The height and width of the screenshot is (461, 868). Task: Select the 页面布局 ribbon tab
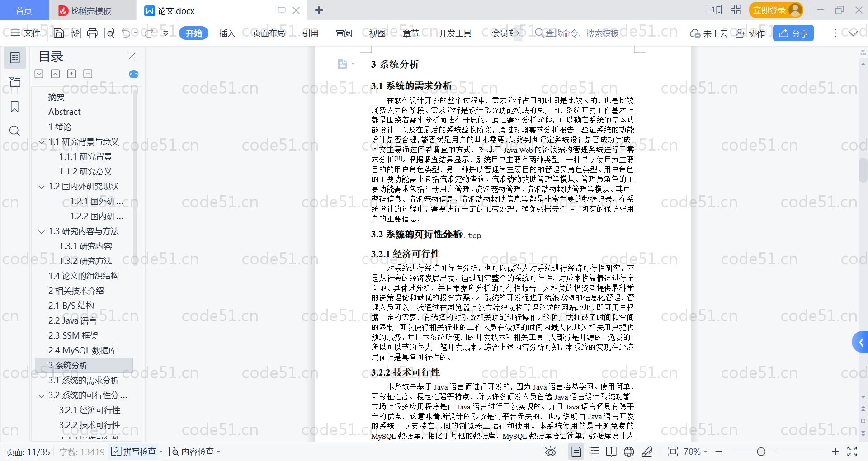(x=269, y=33)
